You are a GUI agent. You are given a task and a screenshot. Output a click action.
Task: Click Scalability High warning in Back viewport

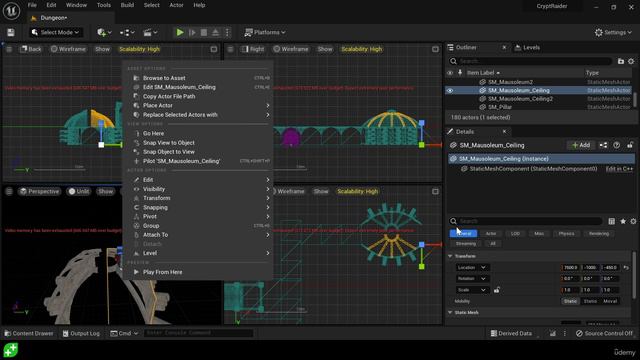coord(139,49)
